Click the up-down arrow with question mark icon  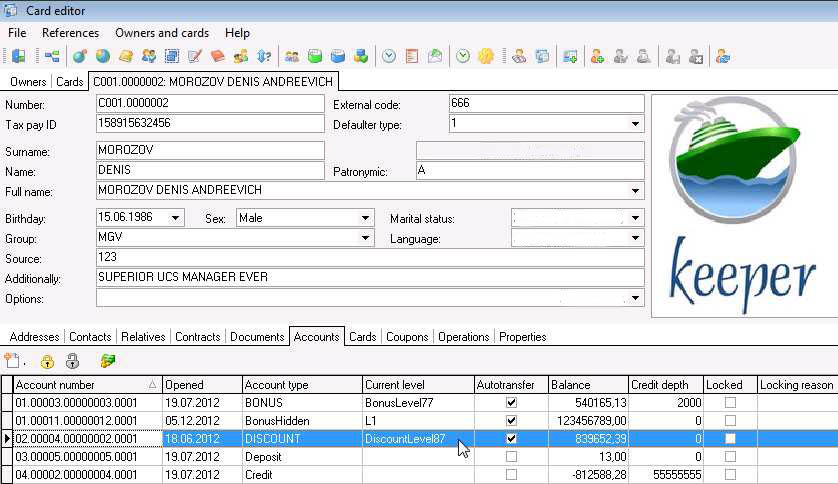[x=264, y=56]
